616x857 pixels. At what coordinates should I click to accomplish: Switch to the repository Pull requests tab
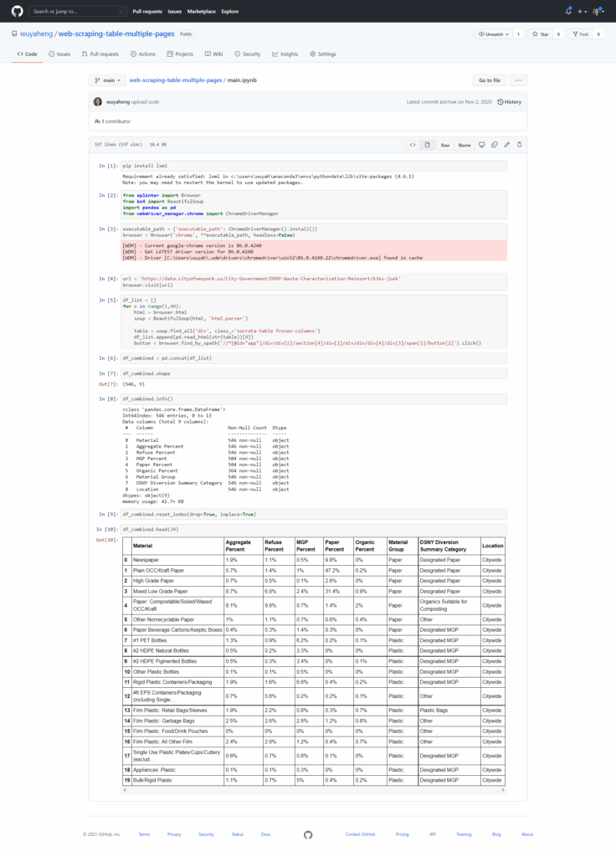[x=100, y=54]
